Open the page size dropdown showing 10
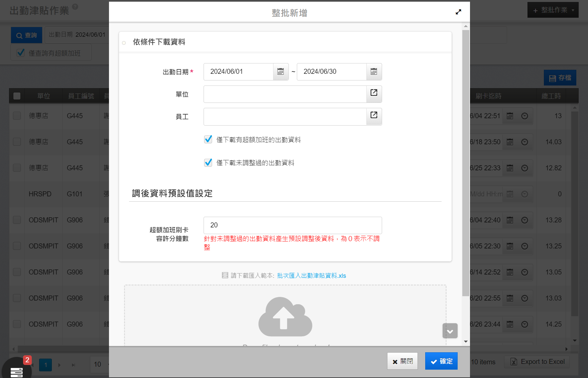The width and height of the screenshot is (588, 378). [99, 364]
